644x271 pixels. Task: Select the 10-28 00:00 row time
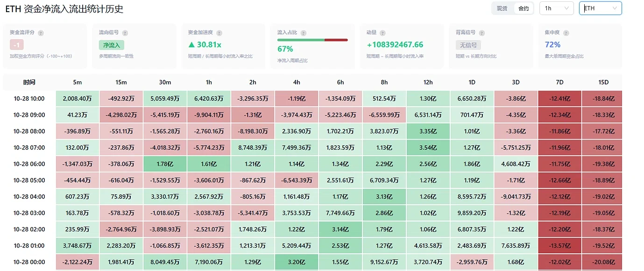click(x=29, y=262)
